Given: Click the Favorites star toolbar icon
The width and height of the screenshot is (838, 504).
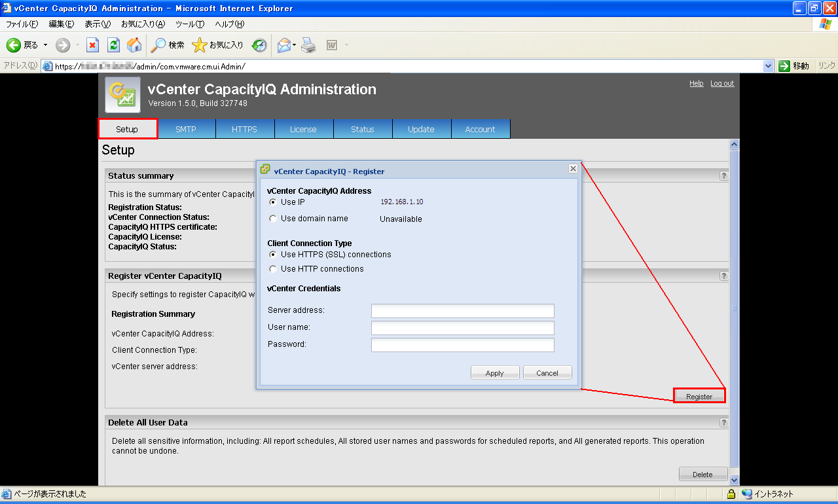Looking at the screenshot, I should point(199,45).
